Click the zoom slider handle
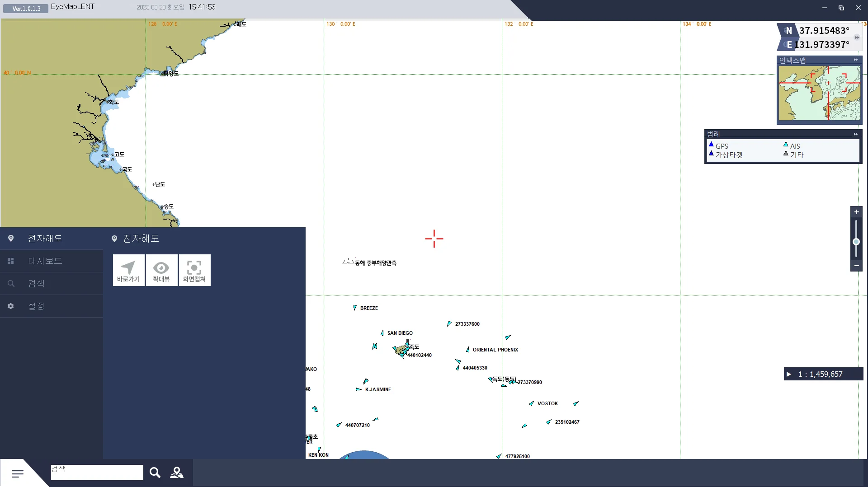The image size is (868, 487). (x=856, y=242)
